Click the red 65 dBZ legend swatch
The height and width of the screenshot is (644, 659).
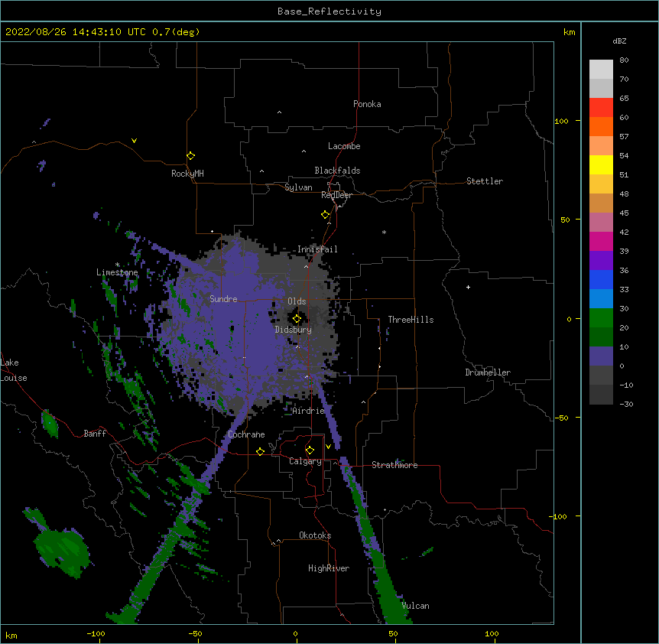(601, 108)
